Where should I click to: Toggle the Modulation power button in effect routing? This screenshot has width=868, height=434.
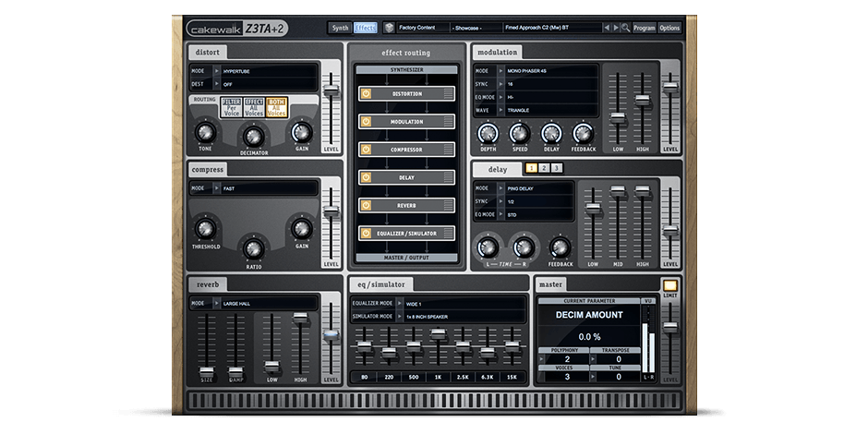(366, 122)
